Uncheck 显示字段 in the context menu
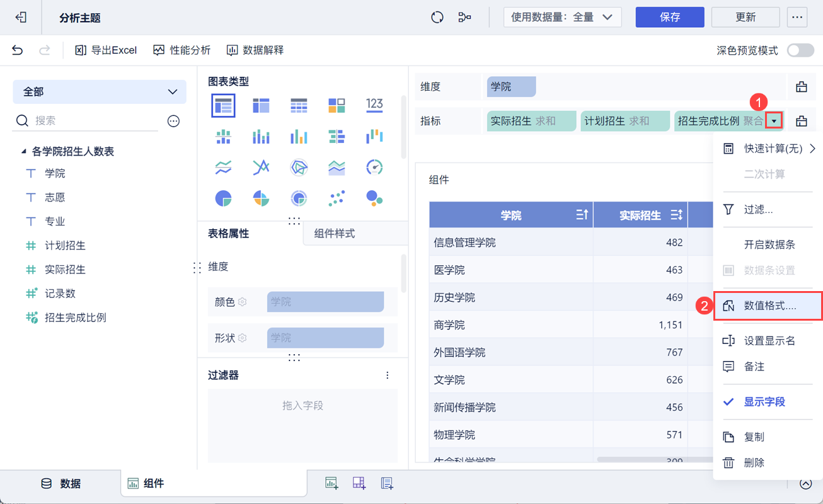Viewport: 823px width, 504px height. pos(768,402)
